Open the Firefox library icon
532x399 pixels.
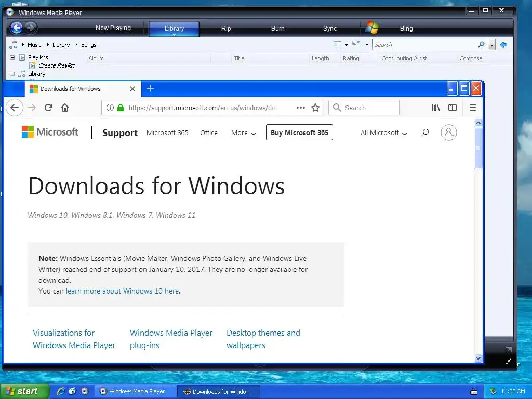(436, 108)
